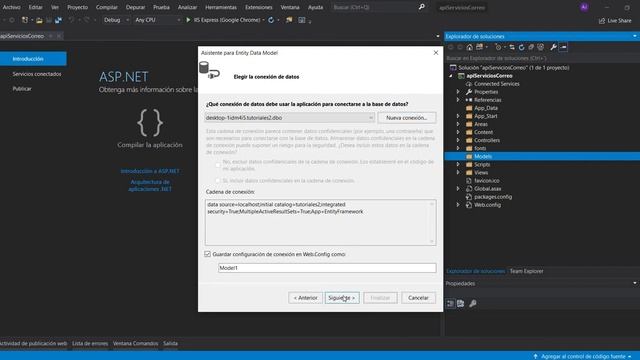Click the sync with active document icon

coord(512,47)
